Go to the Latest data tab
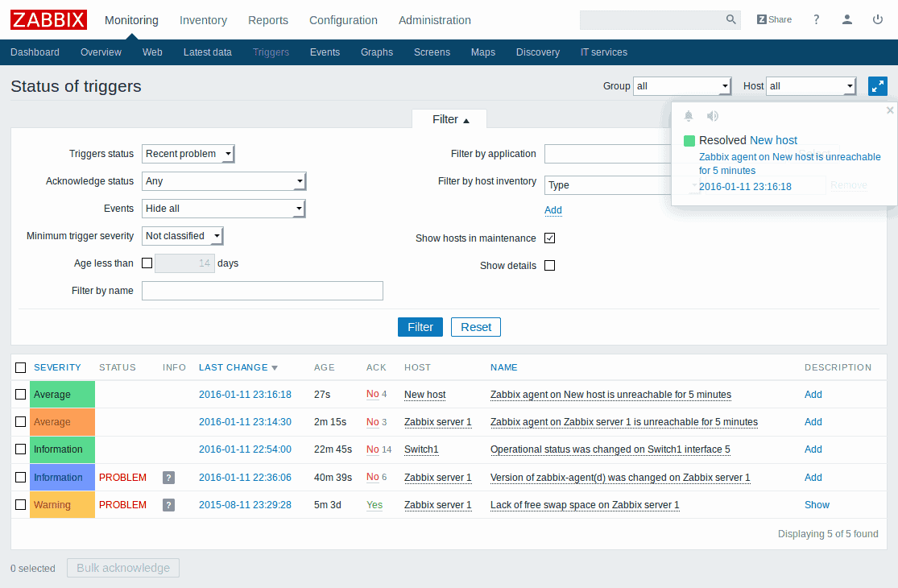 pyautogui.click(x=207, y=52)
